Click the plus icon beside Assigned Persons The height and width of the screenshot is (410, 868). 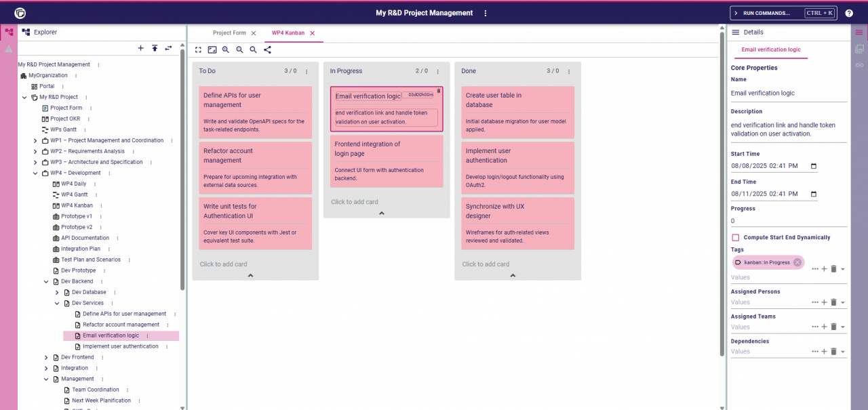825,302
